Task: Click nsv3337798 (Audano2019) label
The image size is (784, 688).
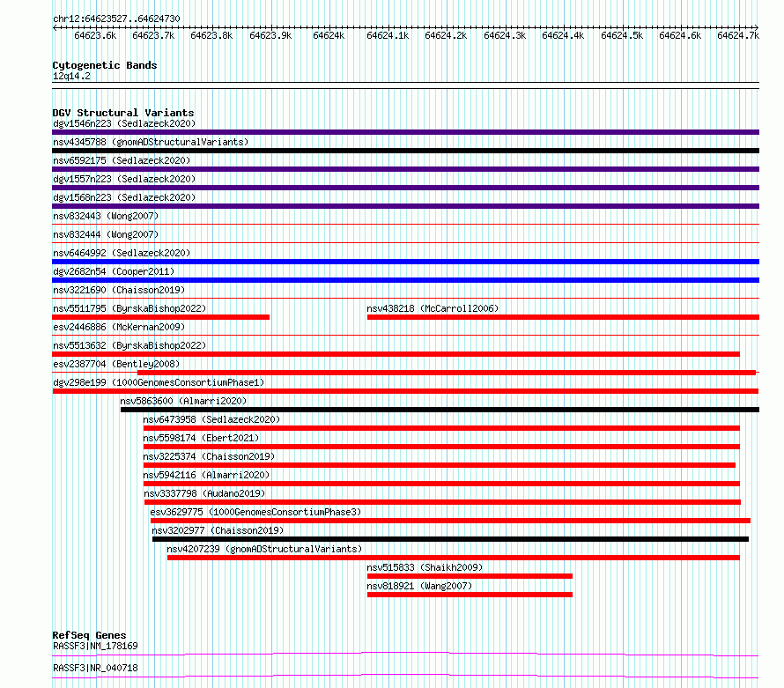Action: pos(204,493)
